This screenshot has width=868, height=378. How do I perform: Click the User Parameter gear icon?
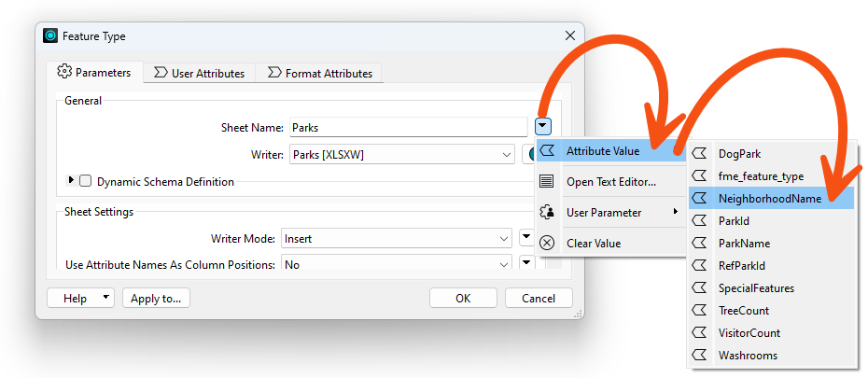[547, 213]
